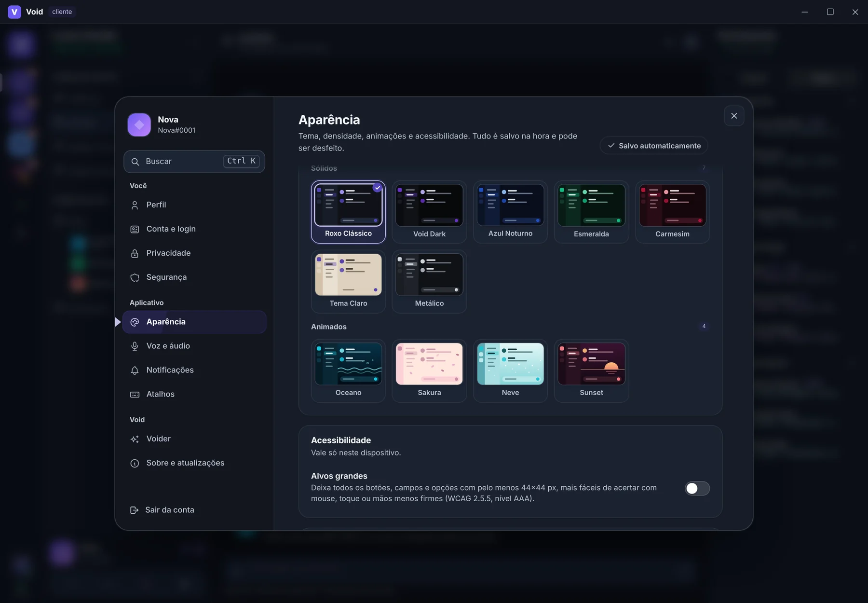
Task: Click the Notificações bell icon
Action: (x=135, y=370)
